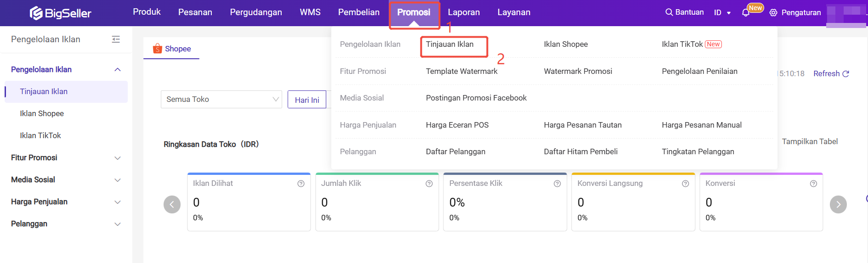
Task: Click help icon on Konversi Langsung card
Action: coord(686,184)
